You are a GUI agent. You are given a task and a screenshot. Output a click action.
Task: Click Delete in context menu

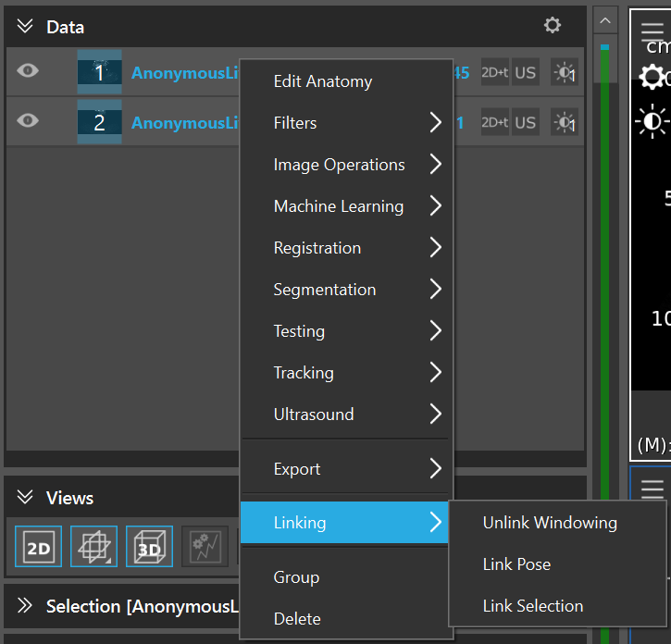297,619
